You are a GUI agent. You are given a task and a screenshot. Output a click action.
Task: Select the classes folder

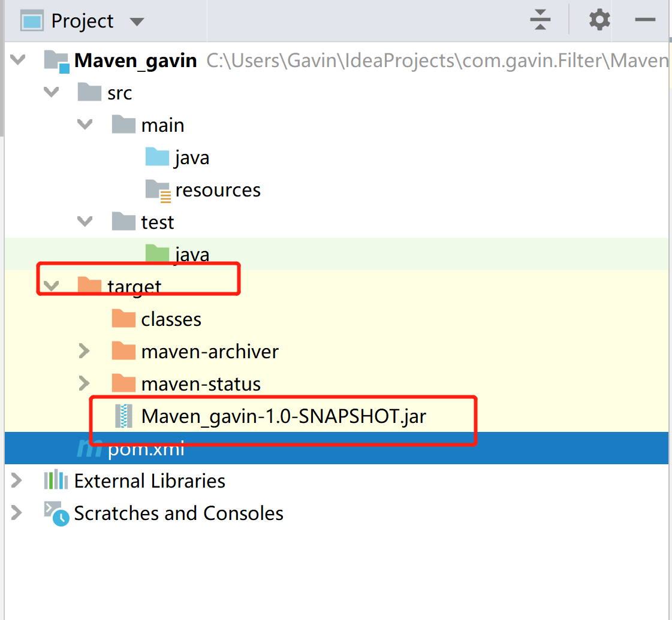click(x=171, y=319)
